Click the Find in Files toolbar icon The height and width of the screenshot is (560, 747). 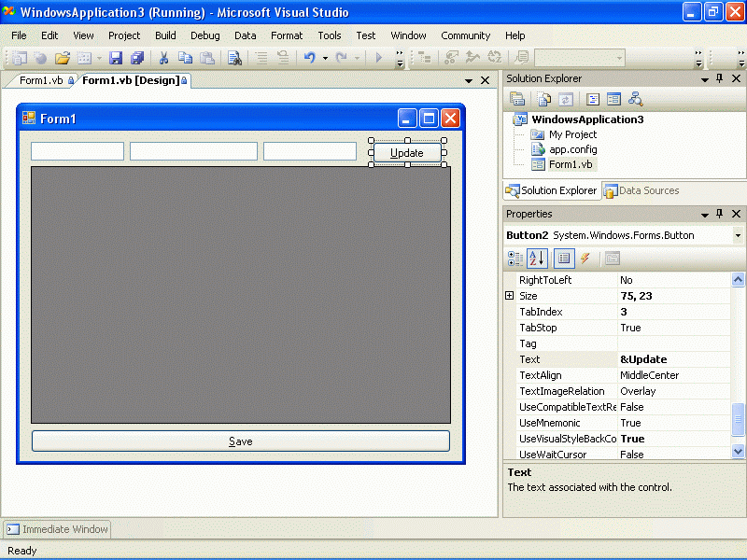234,58
